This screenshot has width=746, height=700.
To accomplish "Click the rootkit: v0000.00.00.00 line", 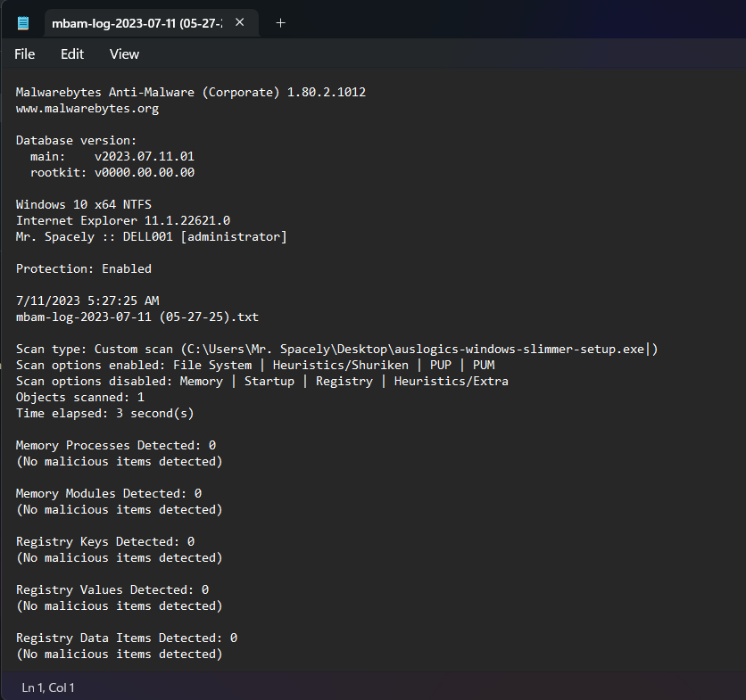I will tap(112, 173).
